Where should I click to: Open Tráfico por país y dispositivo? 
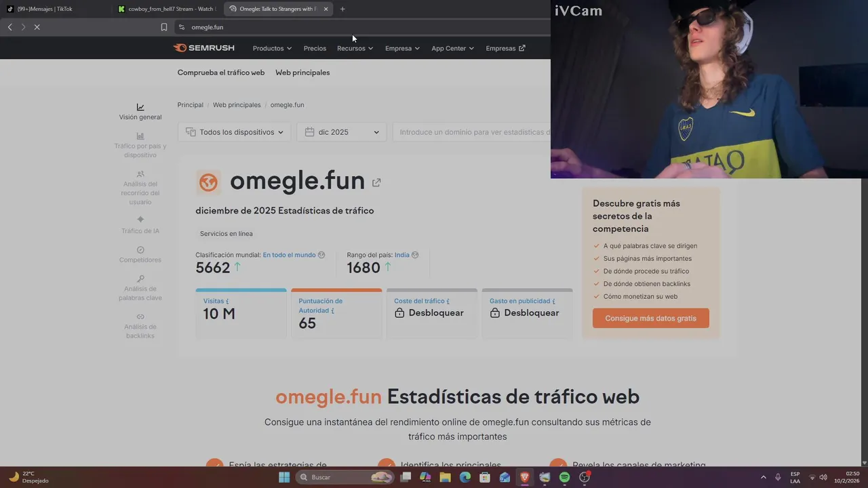[140, 146]
